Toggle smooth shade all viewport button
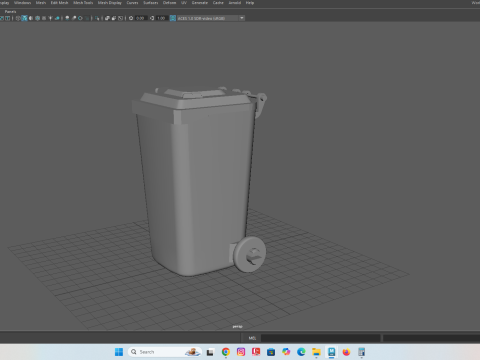Image resolution: width=480 pixels, height=360 pixels. [24, 18]
